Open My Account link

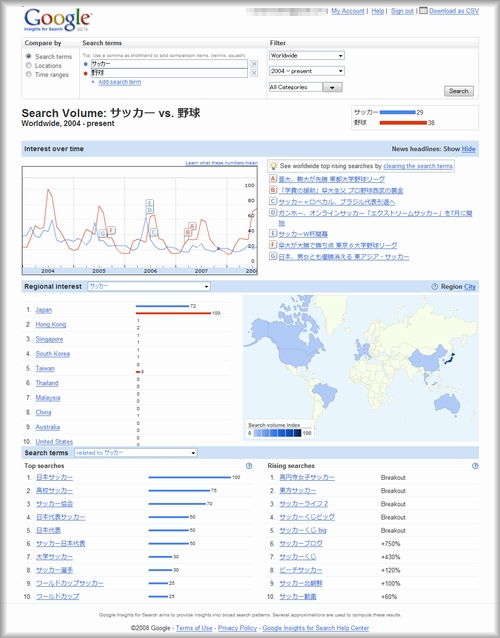pyautogui.click(x=348, y=11)
